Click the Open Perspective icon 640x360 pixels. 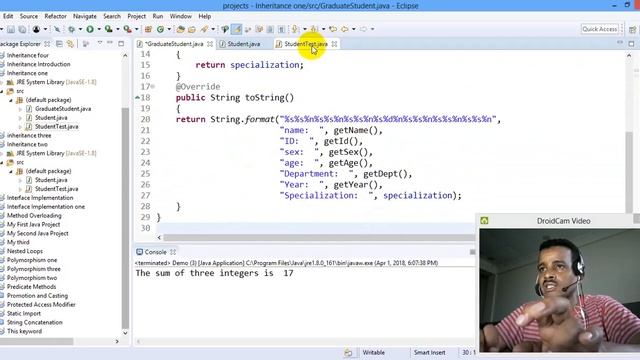[632, 29]
